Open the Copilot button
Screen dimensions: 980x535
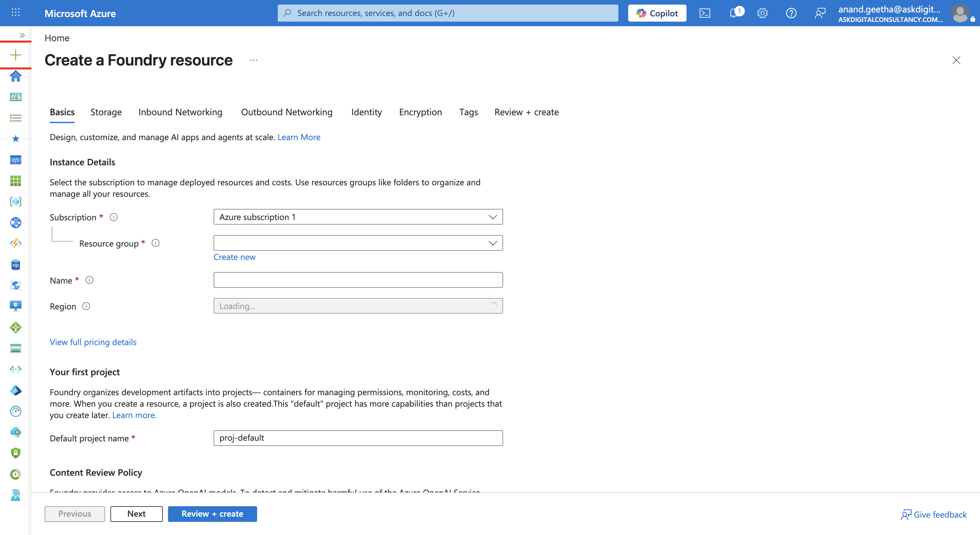click(657, 13)
